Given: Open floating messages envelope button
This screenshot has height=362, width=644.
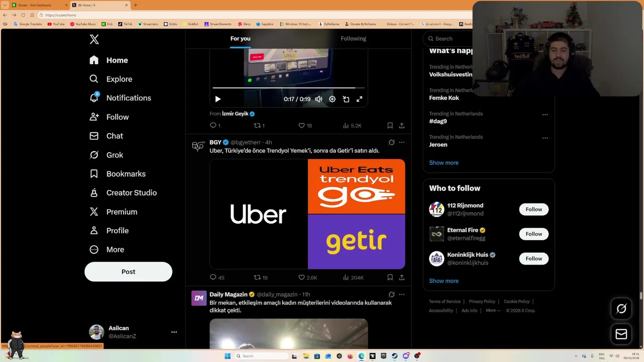Looking at the screenshot, I should point(621,334).
